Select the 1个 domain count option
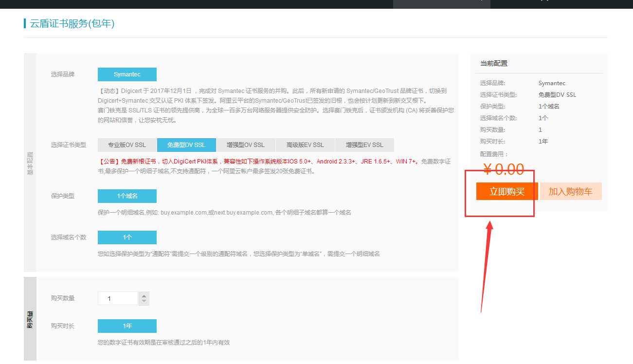The image size is (633, 364). [127, 237]
